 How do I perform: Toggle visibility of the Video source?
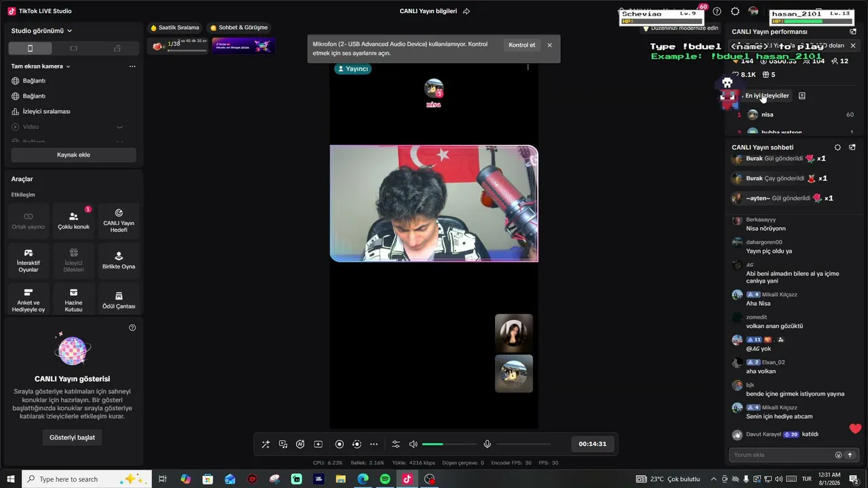coord(119,127)
